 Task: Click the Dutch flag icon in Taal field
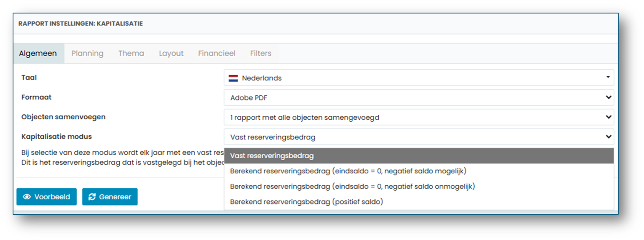tap(233, 78)
